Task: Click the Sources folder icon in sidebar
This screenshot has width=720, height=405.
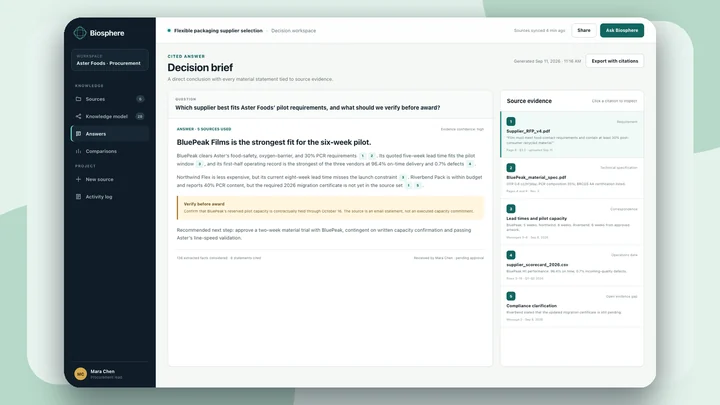Action: point(78,99)
